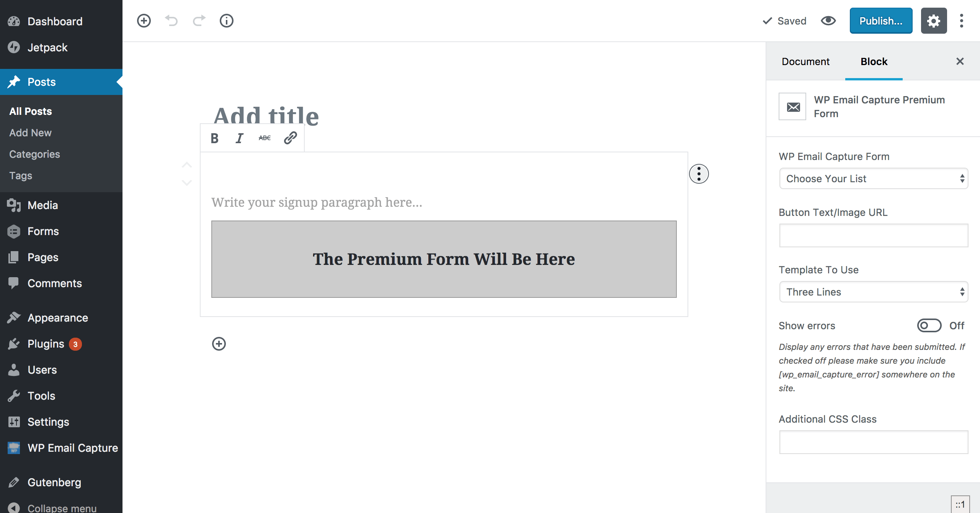Open the editor more options menu

coord(962,21)
